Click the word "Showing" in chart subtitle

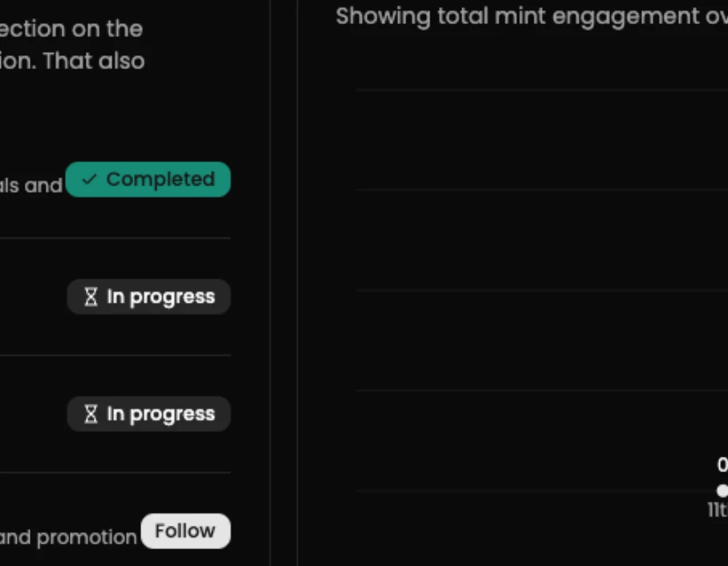(x=383, y=16)
